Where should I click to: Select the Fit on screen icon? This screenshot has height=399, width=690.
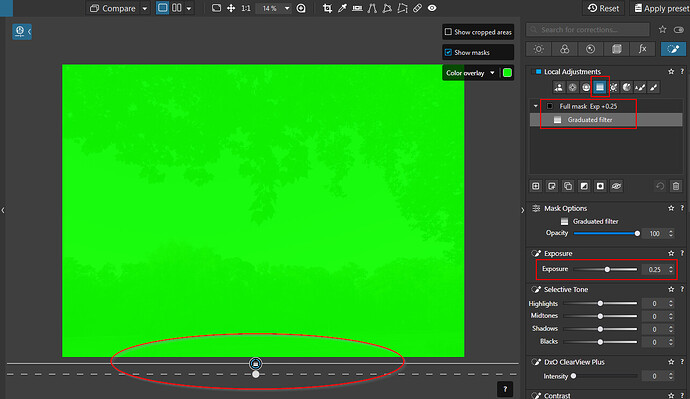coord(216,8)
